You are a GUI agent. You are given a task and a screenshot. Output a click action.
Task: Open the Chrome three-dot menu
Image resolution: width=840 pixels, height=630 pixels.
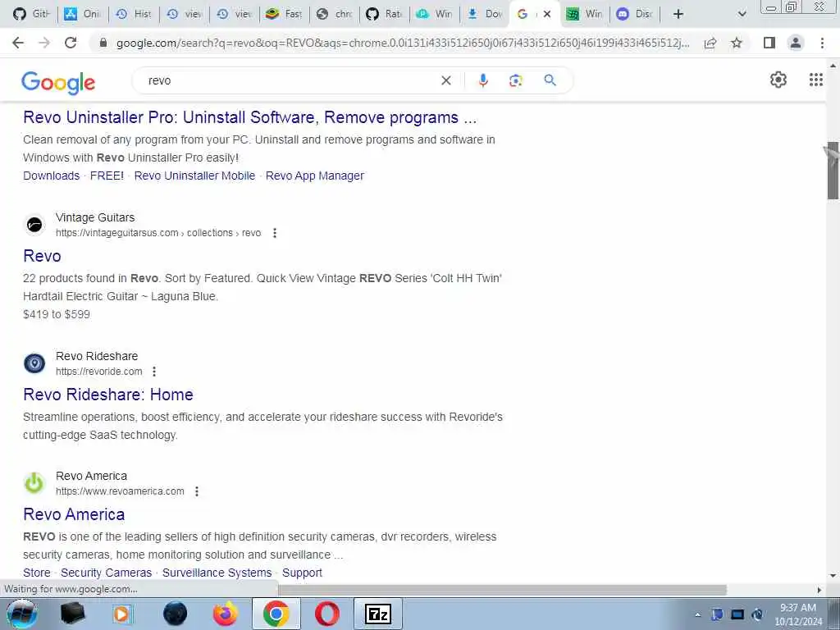point(822,43)
